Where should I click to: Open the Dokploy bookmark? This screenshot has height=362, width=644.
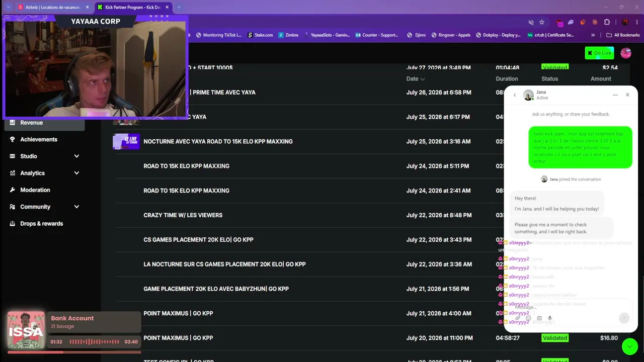coord(498,35)
